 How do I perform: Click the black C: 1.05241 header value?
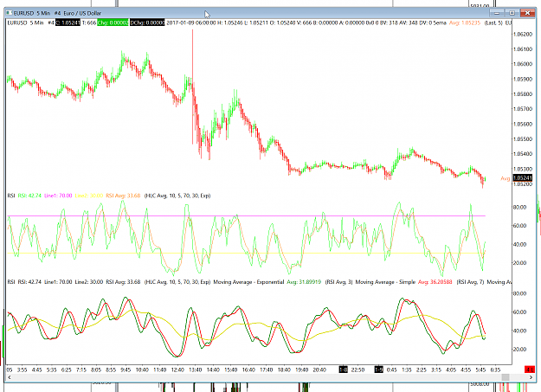[x=68, y=22]
